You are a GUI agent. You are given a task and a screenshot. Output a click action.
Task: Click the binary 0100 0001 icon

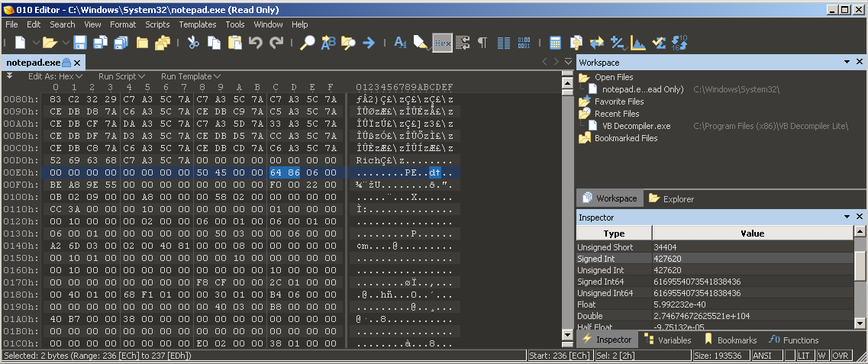(524, 43)
